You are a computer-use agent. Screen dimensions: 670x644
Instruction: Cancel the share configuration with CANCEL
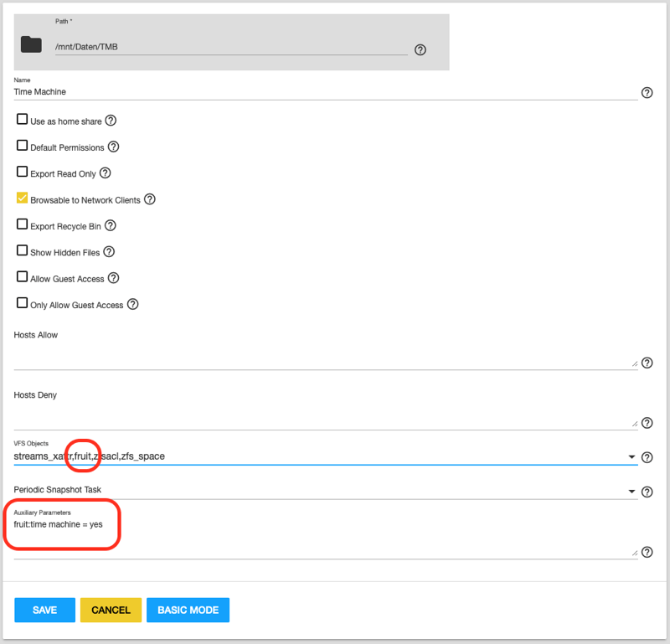click(x=111, y=610)
